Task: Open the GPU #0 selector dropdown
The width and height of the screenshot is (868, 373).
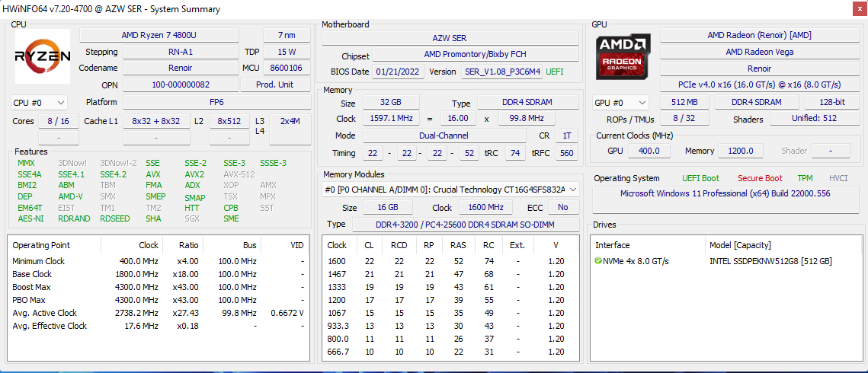Action: click(x=620, y=103)
